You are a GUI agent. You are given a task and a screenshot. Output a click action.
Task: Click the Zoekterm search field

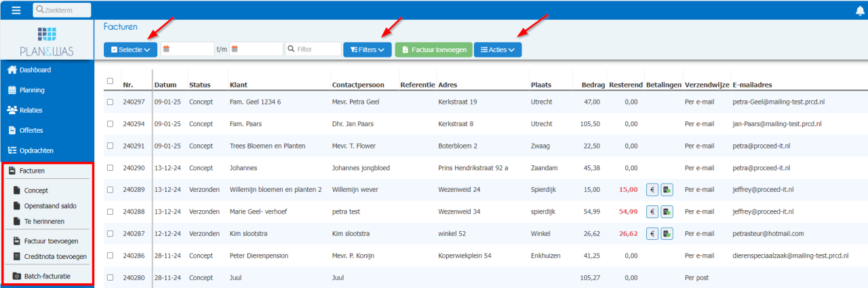(x=62, y=10)
